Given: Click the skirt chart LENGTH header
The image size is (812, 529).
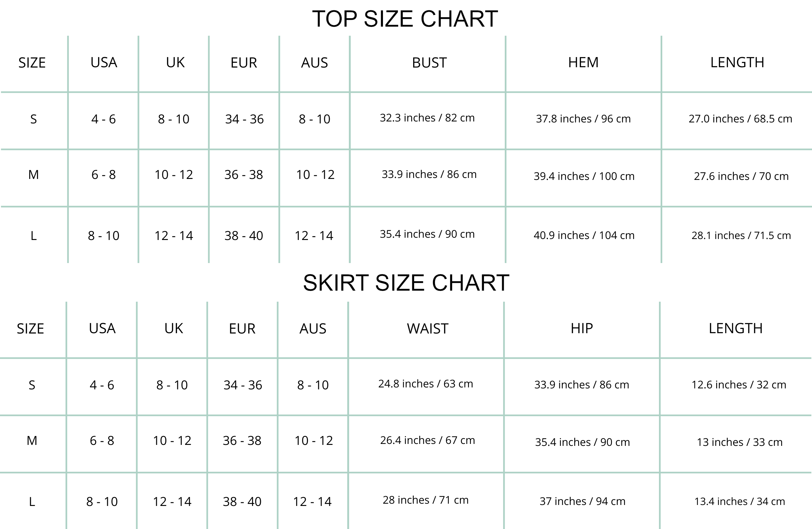Looking at the screenshot, I should [x=736, y=328].
